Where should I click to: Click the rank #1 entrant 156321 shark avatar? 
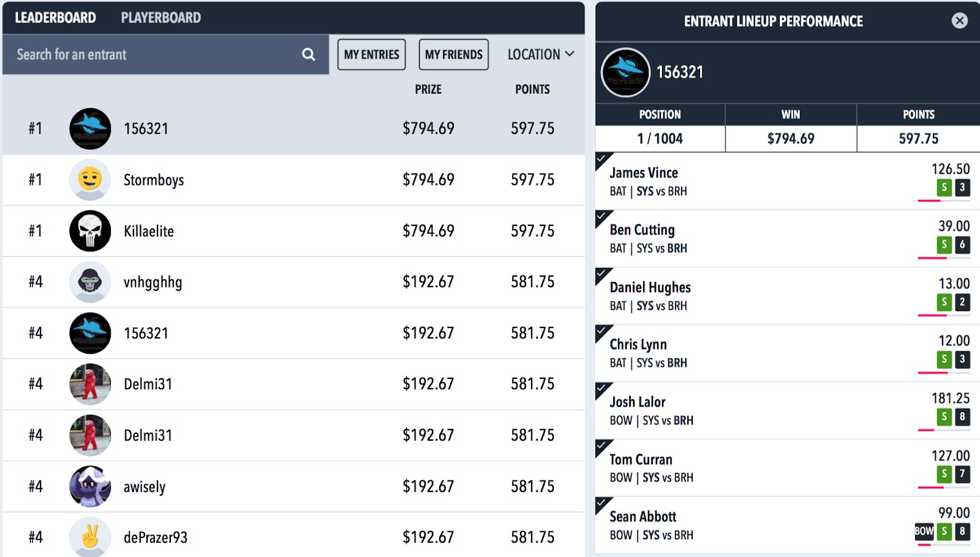pyautogui.click(x=90, y=129)
